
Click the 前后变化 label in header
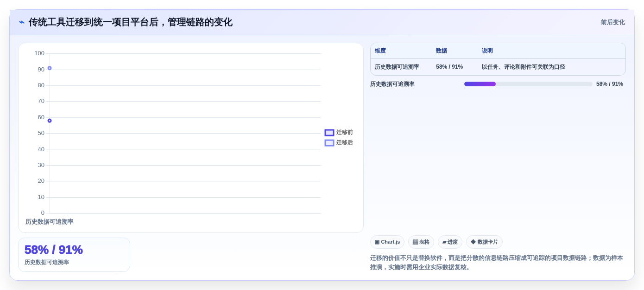point(612,22)
